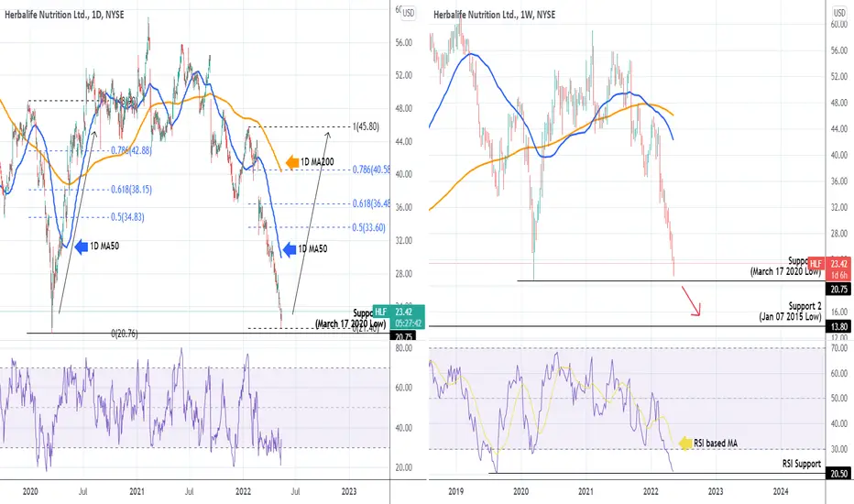Click 20.00 on the daily RSI scale
854x504 pixels.
coord(403,467)
